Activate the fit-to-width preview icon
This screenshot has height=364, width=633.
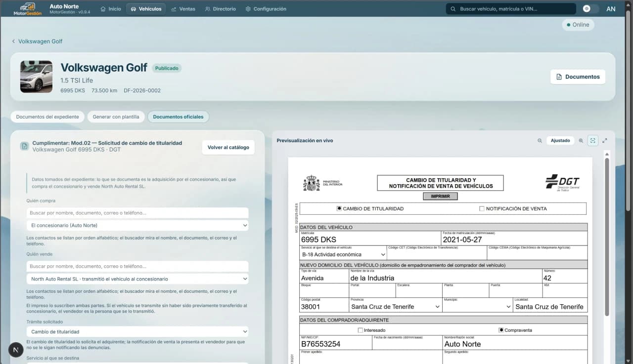(593, 141)
